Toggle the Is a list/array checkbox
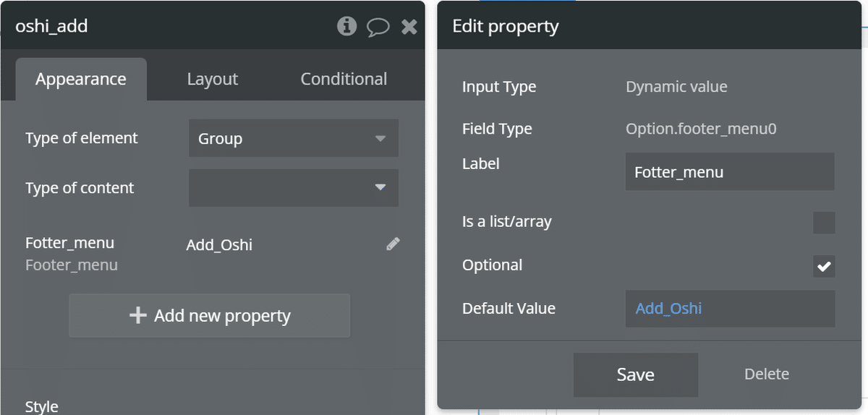The width and height of the screenshot is (868, 415). 824,222
